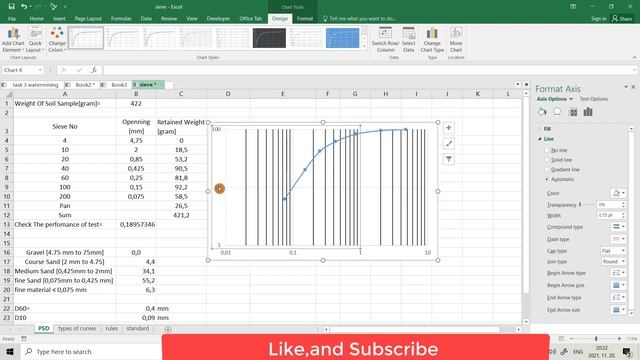This screenshot has height=360, width=640.
Task: Click the Save icon in quick access toolbar
Action: tap(11, 7)
